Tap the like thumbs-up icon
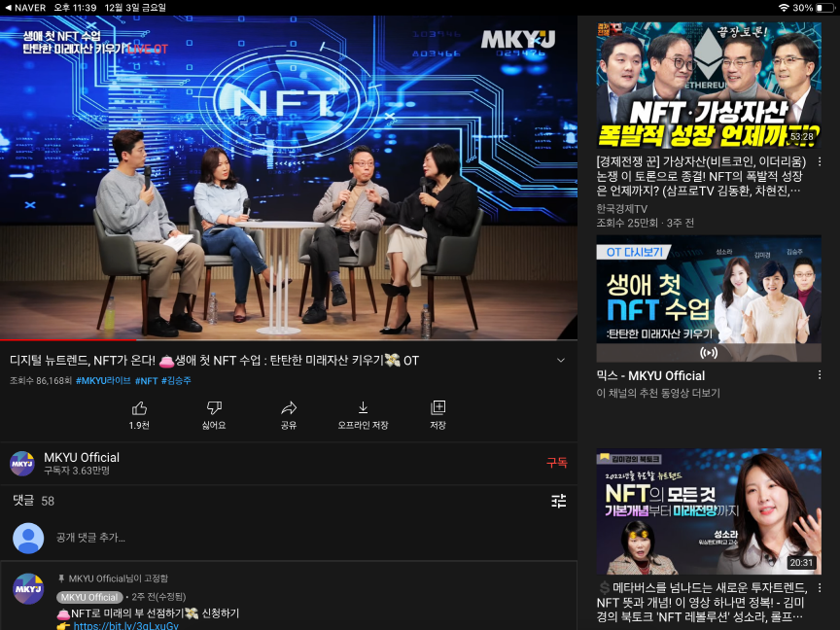Screen dimensions: 840x630 pyautogui.click(x=139, y=408)
